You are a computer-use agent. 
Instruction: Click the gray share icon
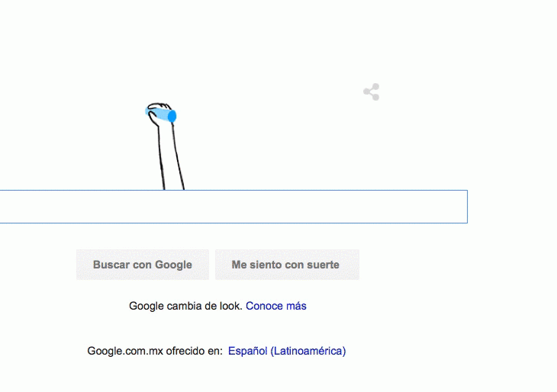[x=372, y=92]
